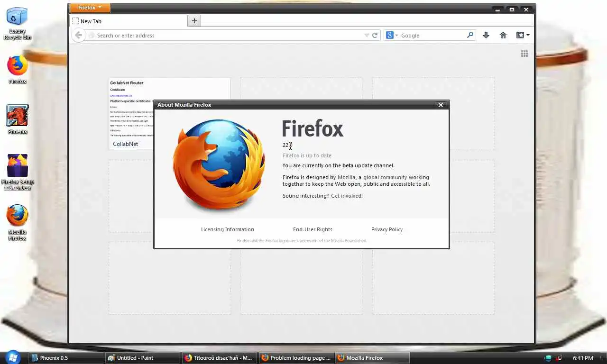Screen dimensions: 607x364
Task: Click the Google search input field
Action: pos(433,36)
